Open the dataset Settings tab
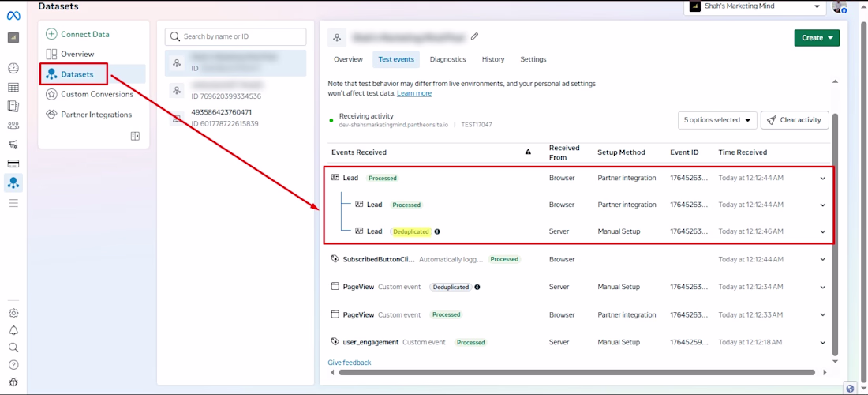 tap(533, 59)
